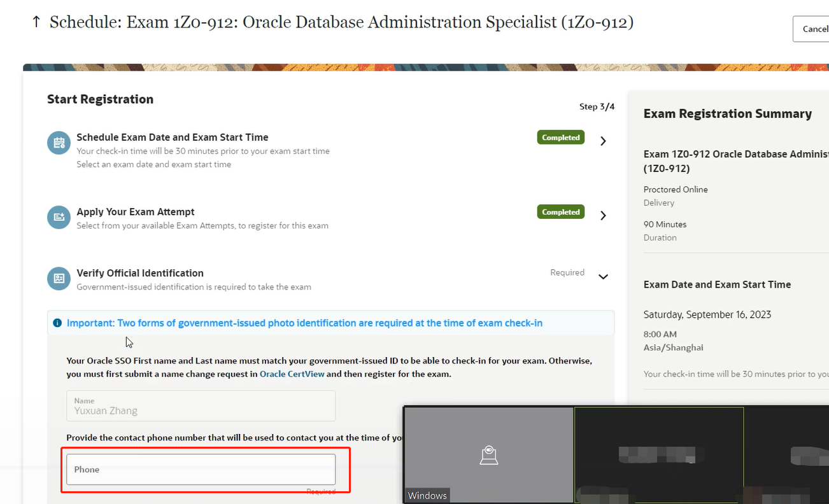Click the Proctored Online delivery value

(x=676, y=190)
